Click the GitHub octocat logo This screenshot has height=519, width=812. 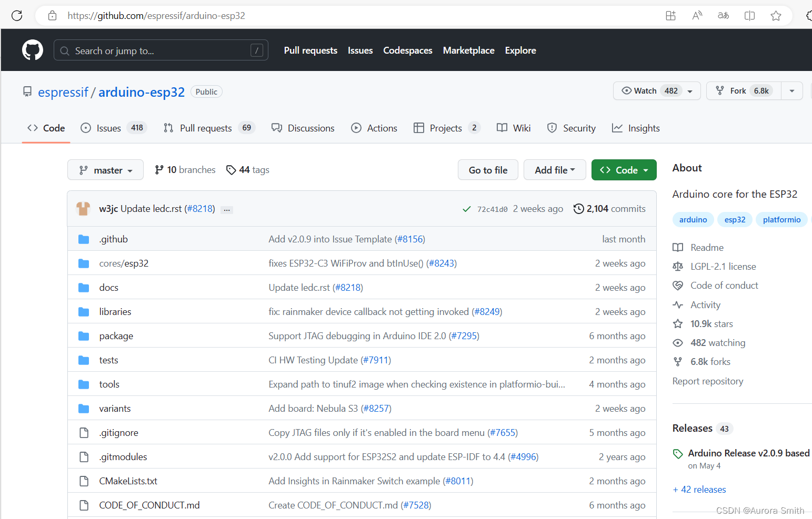(x=33, y=50)
